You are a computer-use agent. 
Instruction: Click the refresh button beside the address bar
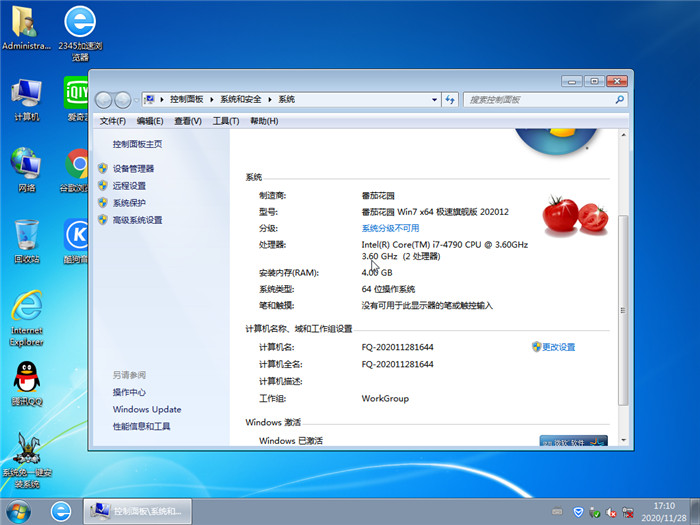click(x=450, y=100)
